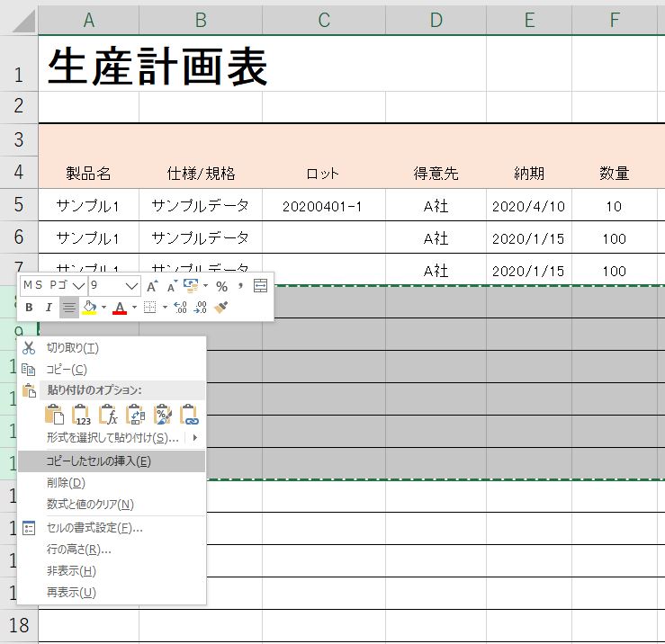Select column A header
The width and height of the screenshot is (665, 644).
point(89,20)
